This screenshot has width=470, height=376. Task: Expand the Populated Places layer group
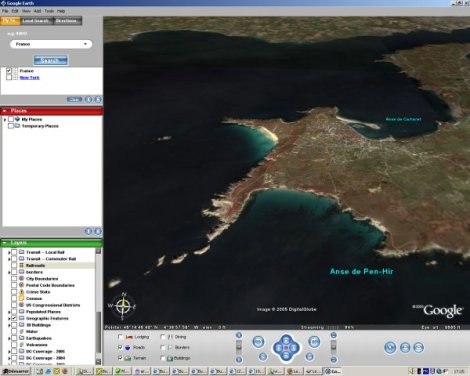(9, 312)
